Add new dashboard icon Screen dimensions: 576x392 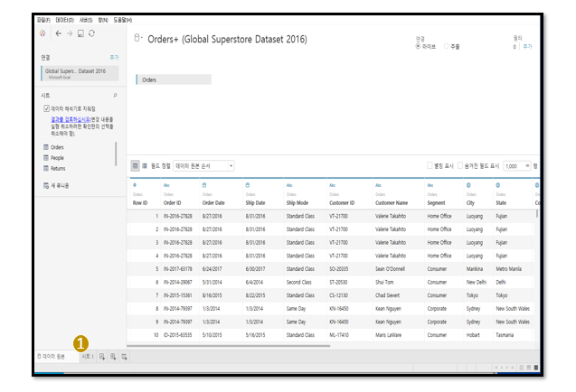(113, 357)
